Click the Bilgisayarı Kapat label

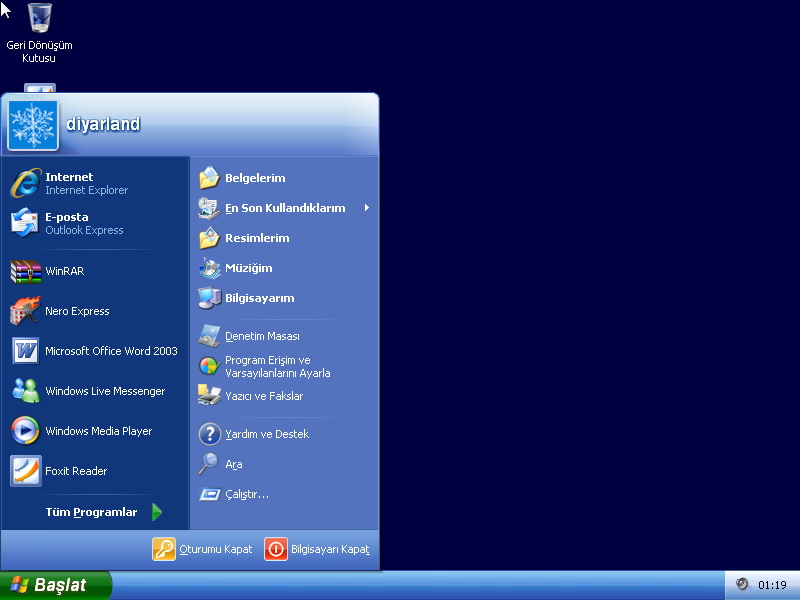(330, 549)
